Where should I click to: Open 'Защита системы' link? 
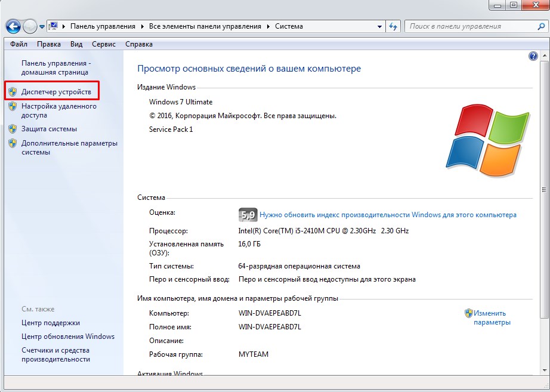pyautogui.click(x=49, y=129)
